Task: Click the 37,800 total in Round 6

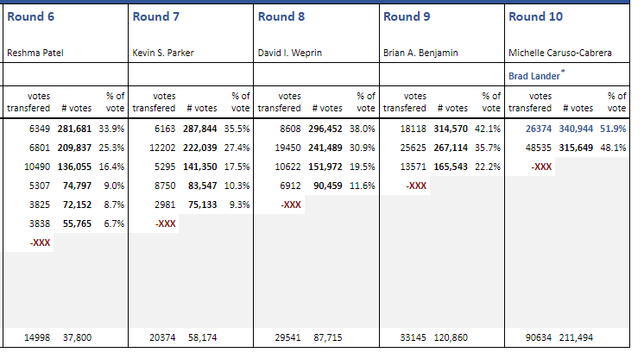Action: click(74, 337)
